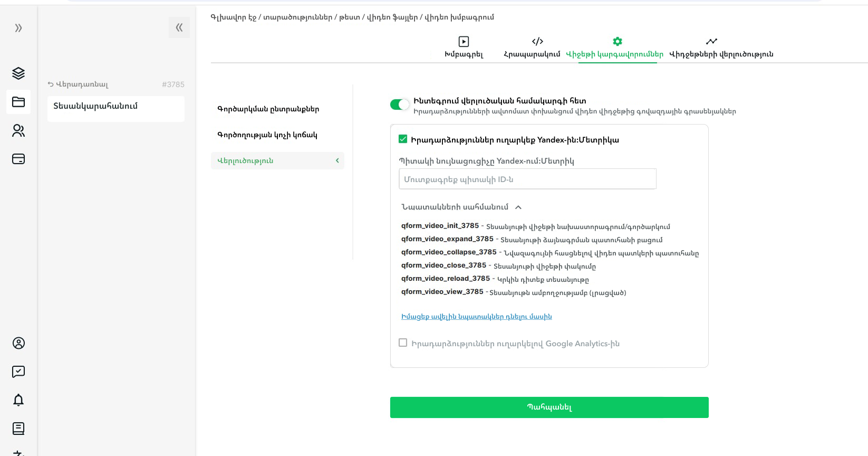Collapse the goals list chevron

point(518,207)
